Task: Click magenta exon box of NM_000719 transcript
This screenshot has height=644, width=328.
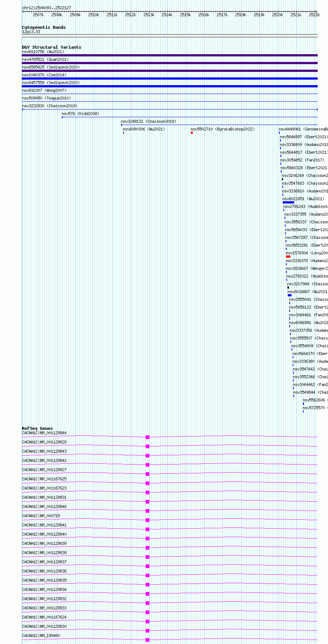Action: 147,520
